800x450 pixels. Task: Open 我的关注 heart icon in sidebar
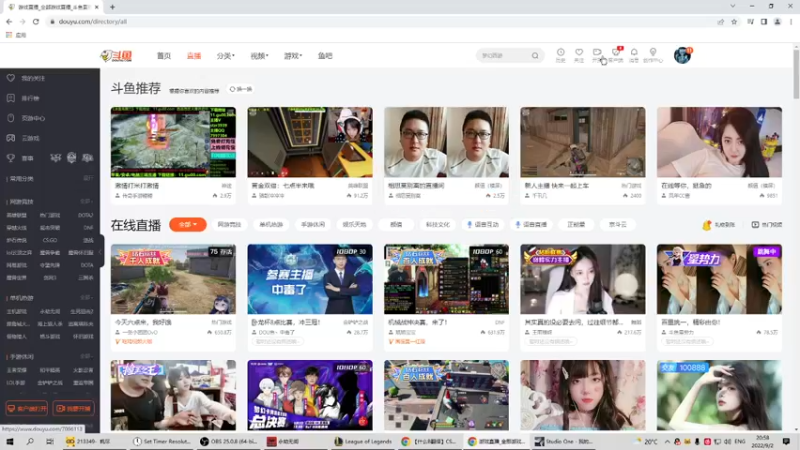(11, 78)
